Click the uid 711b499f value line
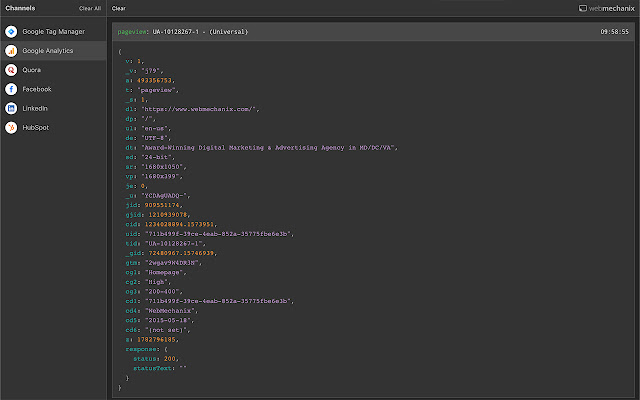This screenshot has width=640, height=400. tap(209, 234)
